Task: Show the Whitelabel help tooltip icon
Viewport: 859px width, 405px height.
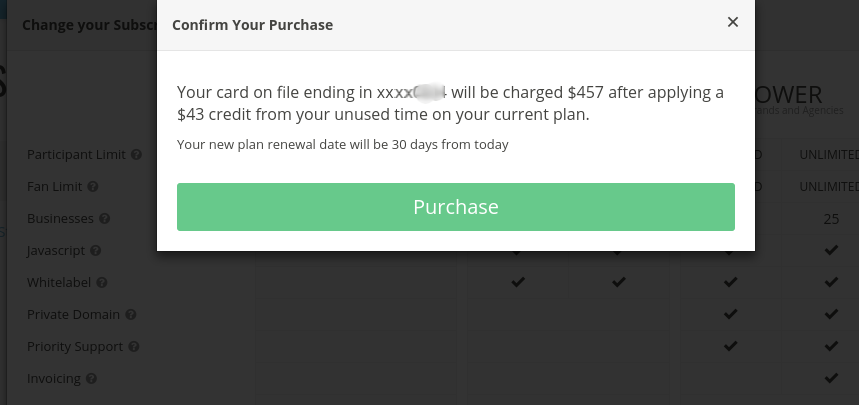Action: pos(101,283)
